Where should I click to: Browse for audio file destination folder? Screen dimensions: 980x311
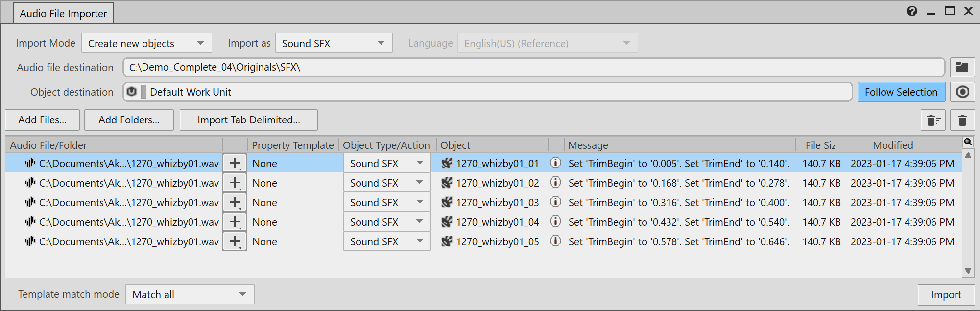(962, 68)
